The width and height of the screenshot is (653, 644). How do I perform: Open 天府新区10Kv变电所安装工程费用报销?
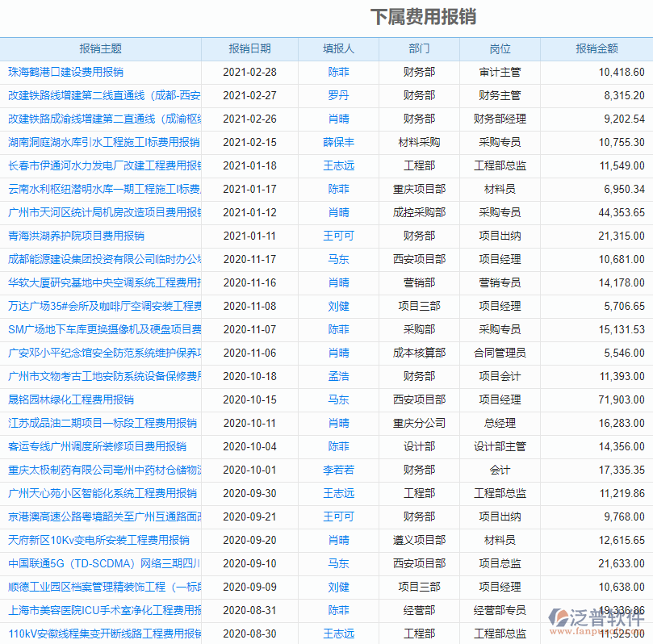(98, 541)
